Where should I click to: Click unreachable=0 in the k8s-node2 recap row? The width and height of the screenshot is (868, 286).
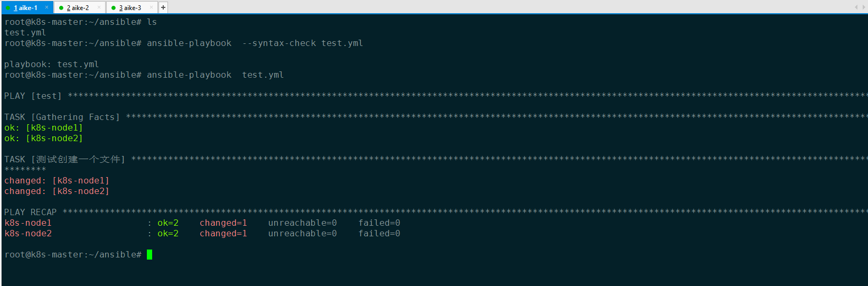click(302, 234)
